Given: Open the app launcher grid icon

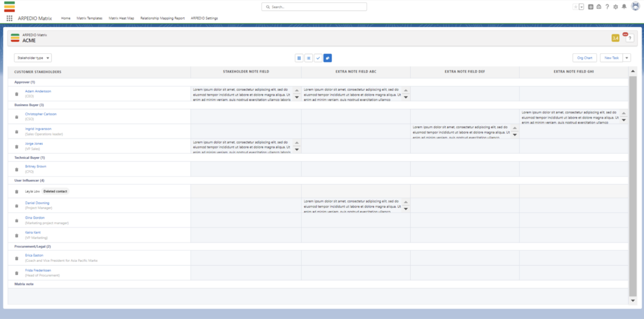Looking at the screenshot, I should 9,18.
